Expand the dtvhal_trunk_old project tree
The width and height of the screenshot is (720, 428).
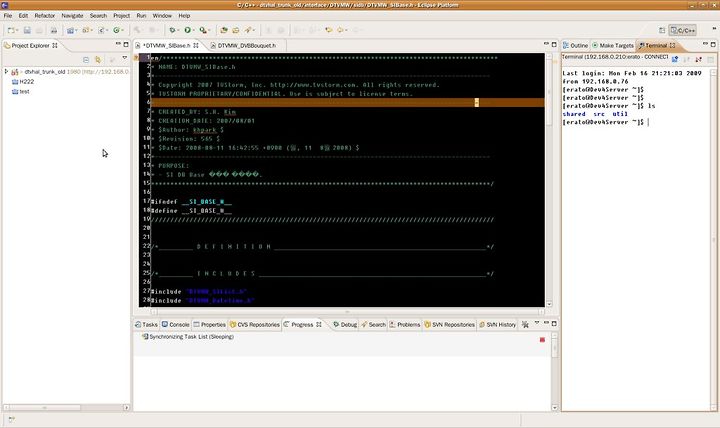[6, 72]
